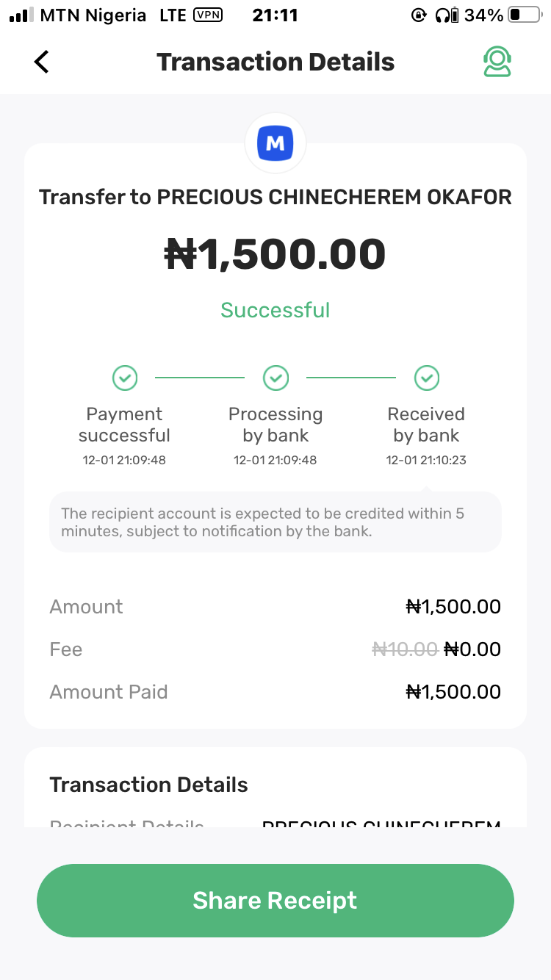The height and width of the screenshot is (980, 551).
Task: Tap the green Successful status text
Action: [275, 310]
